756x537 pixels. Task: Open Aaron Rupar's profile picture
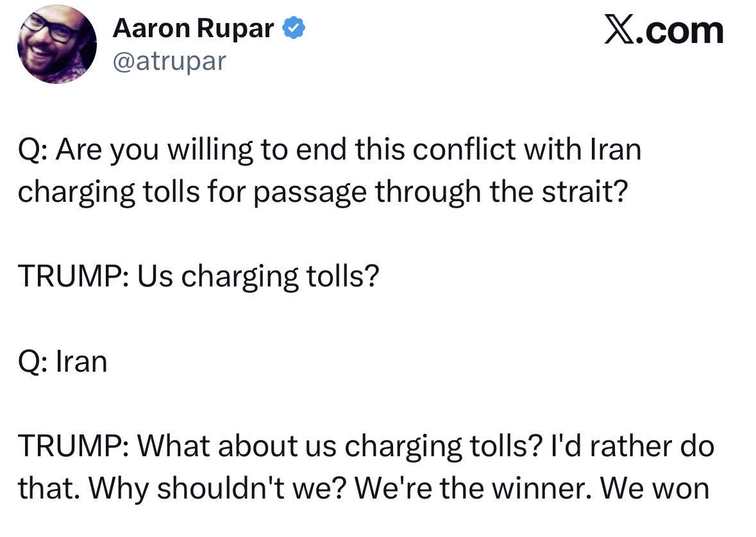57,44
